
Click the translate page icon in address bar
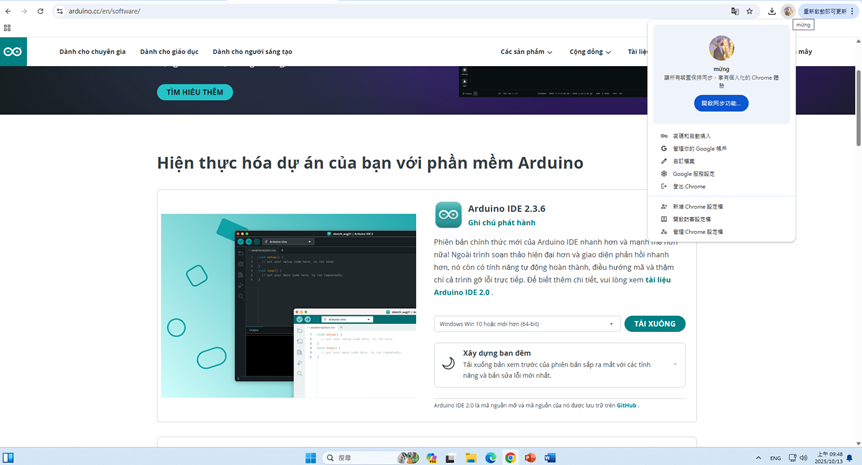[x=735, y=11]
